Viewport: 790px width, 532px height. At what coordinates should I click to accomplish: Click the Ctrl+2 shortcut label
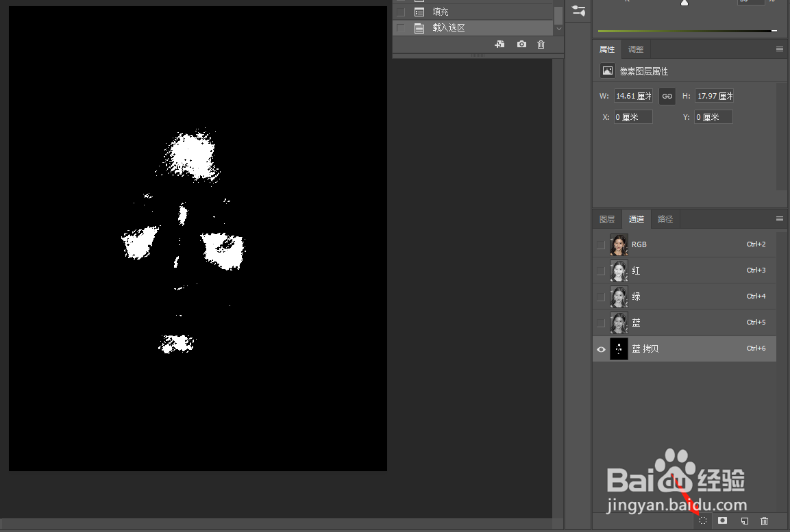pyautogui.click(x=756, y=244)
